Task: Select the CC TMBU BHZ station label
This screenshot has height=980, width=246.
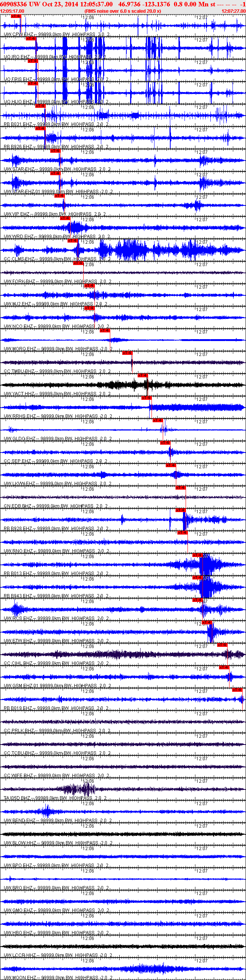Action: (57, 371)
